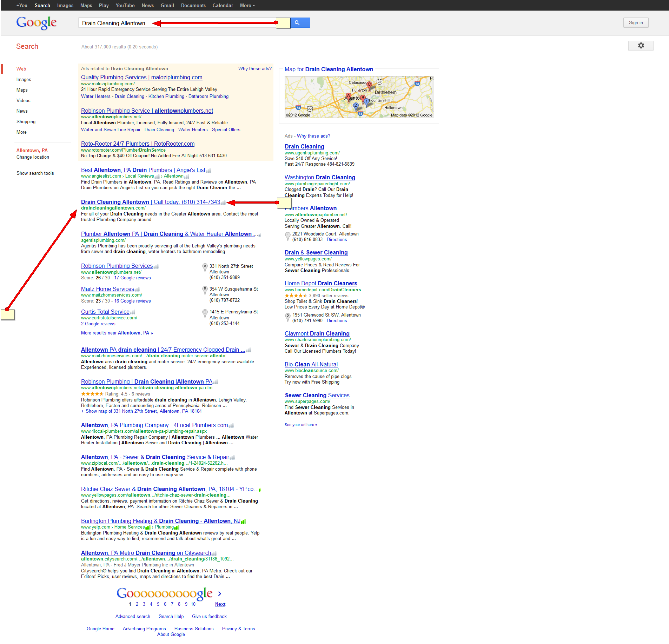Click the green rating icon after Burlington Plumbing title
669x644 pixels.
coord(244,522)
